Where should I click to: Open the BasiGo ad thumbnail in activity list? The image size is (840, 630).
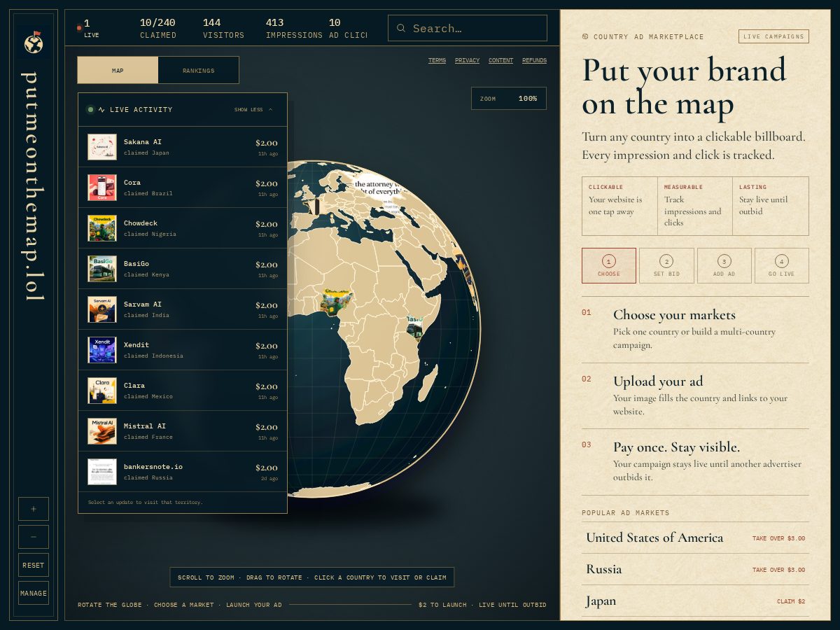[x=102, y=269]
